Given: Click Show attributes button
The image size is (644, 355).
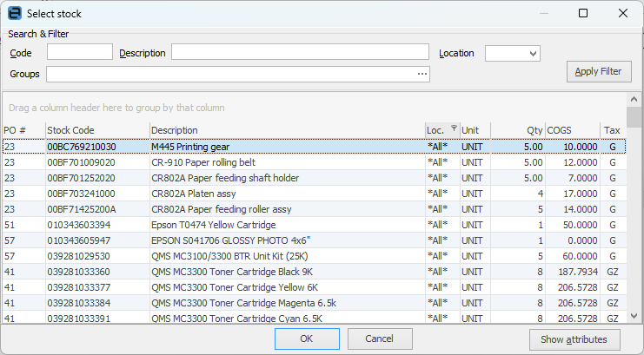Looking at the screenshot, I should coord(574,339).
